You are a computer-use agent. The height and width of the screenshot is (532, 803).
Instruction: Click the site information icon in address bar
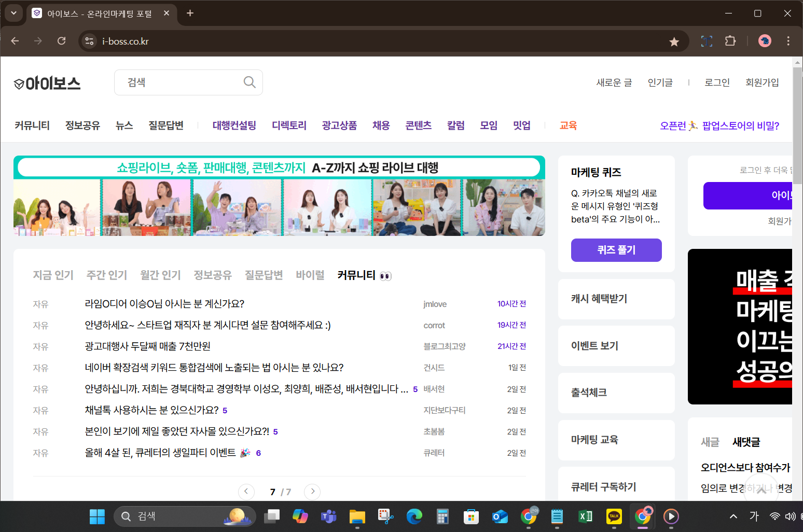pyautogui.click(x=89, y=41)
